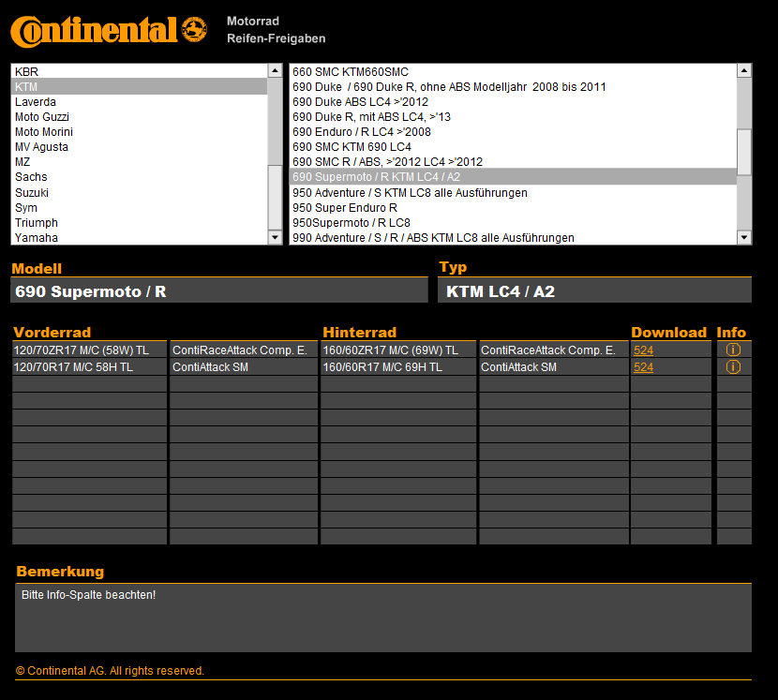This screenshot has width=778, height=700.
Task: Choose 690 Duke R, mit ABS LC4, >'13
Action: 513,116
